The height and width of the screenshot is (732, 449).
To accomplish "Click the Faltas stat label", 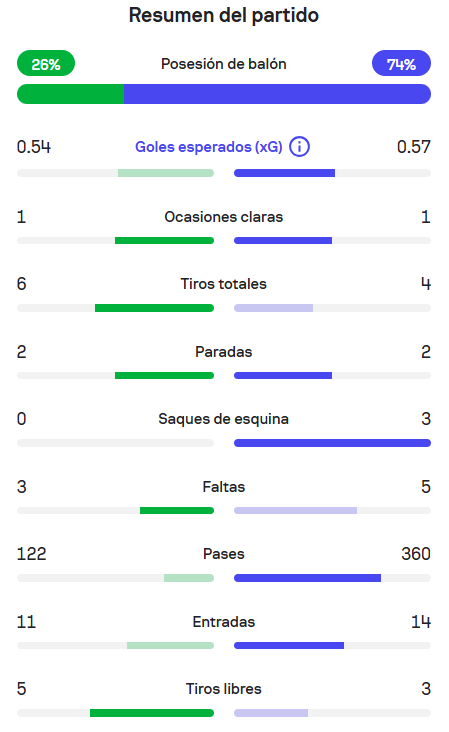I will coord(224,487).
